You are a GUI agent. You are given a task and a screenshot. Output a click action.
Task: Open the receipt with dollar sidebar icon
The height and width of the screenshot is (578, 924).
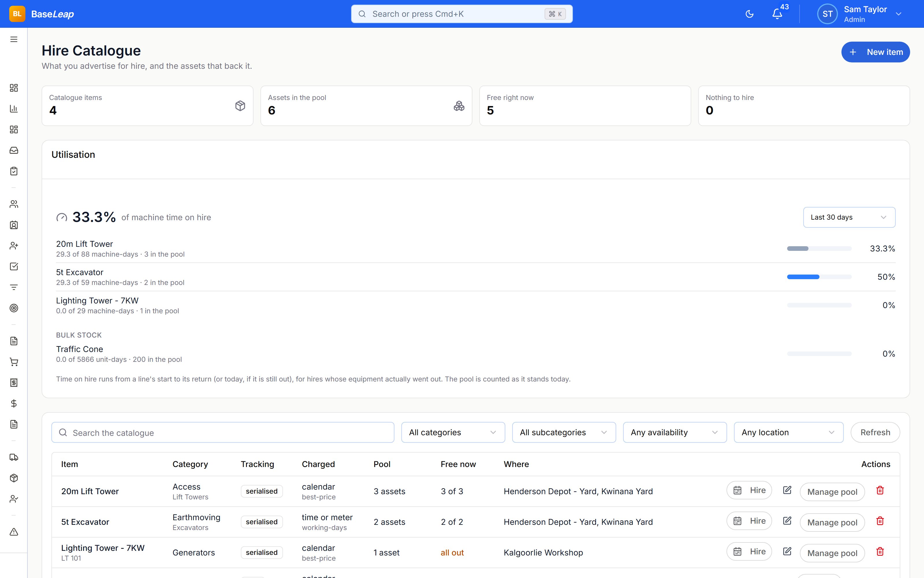coord(14,383)
